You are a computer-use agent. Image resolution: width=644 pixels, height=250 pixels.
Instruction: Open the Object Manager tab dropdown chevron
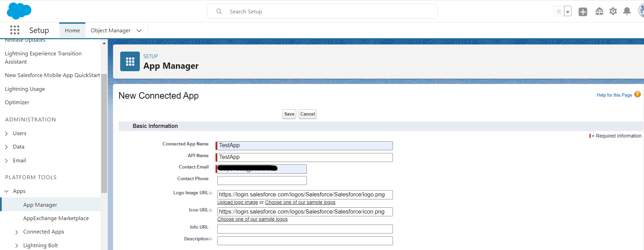pyautogui.click(x=139, y=31)
